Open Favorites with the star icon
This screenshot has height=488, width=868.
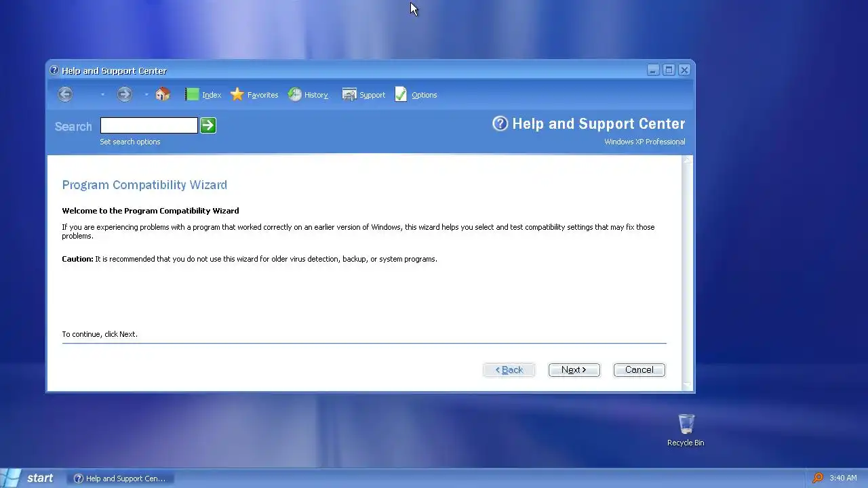pos(254,95)
